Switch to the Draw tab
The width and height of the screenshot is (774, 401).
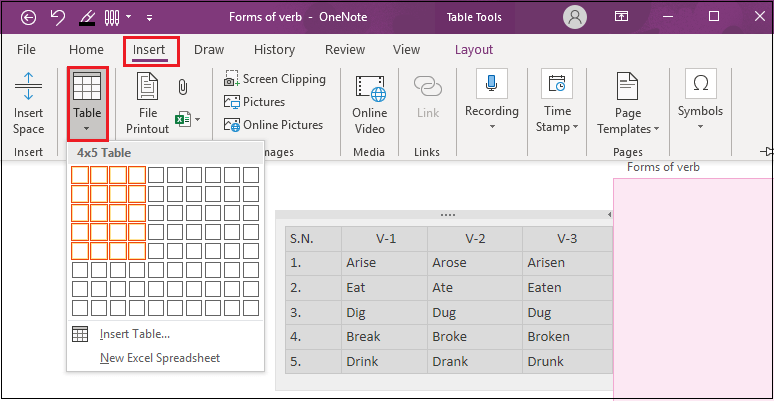click(209, 49)
